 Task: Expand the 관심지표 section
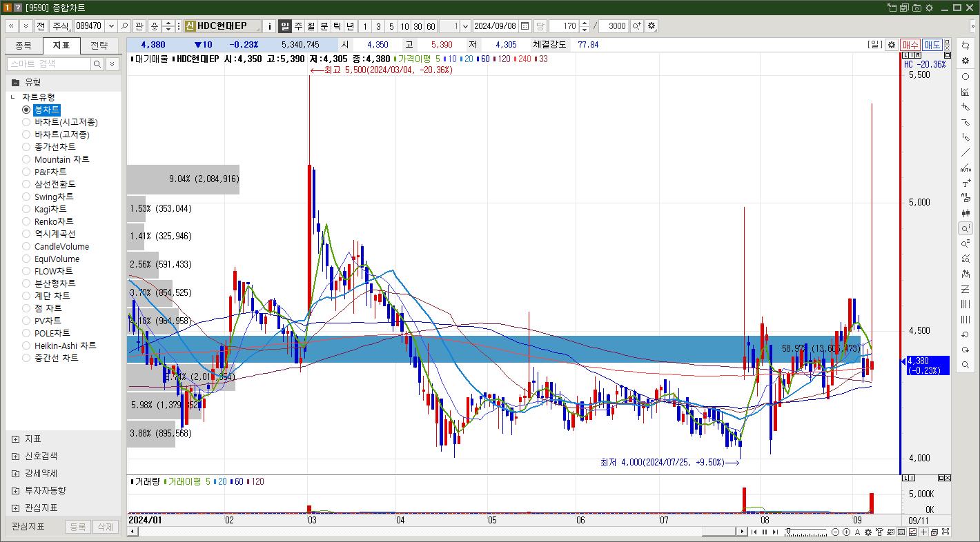pos(16,508)
